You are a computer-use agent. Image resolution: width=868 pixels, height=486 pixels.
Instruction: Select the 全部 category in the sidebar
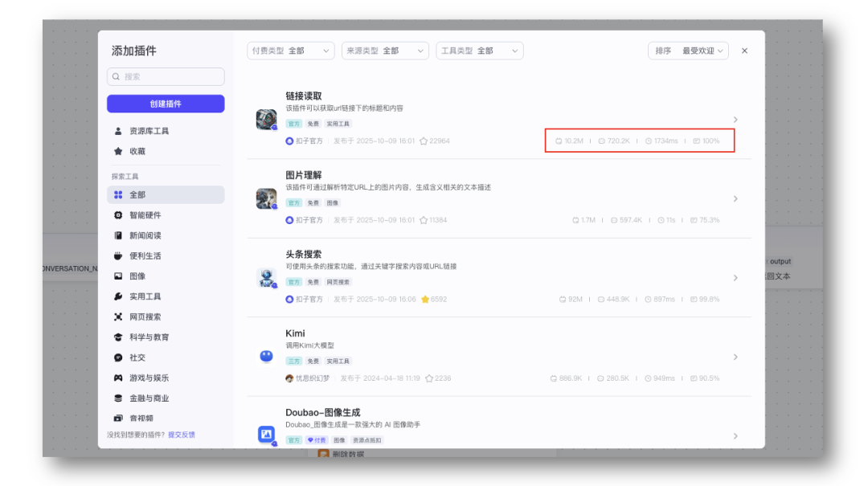[x=166, y=195]
